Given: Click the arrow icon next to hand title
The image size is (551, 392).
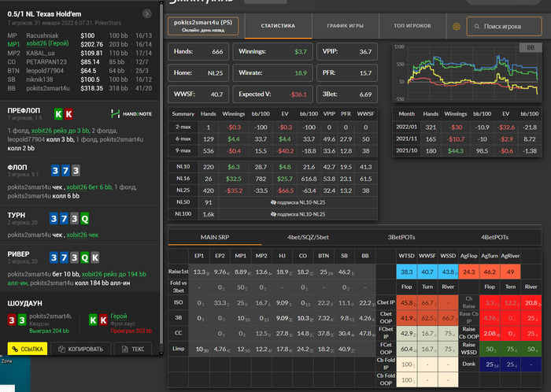Looking at the screenshot, I should tap(147, 13).
